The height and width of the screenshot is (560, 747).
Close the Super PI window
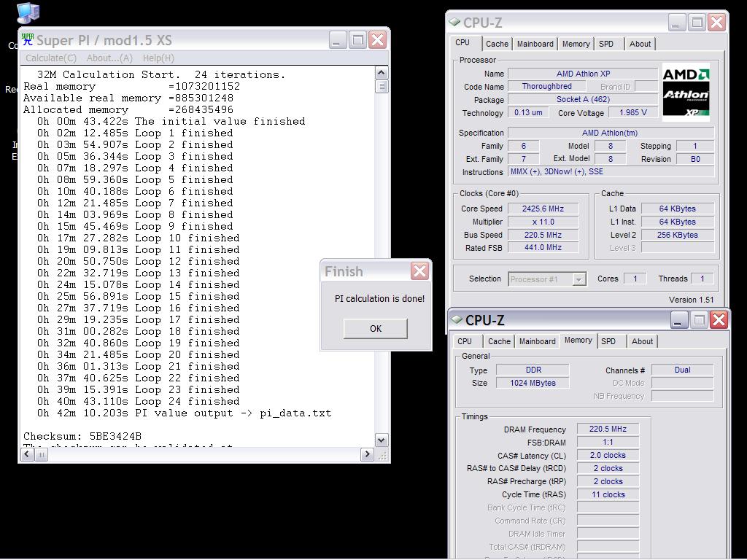point(377,40)
